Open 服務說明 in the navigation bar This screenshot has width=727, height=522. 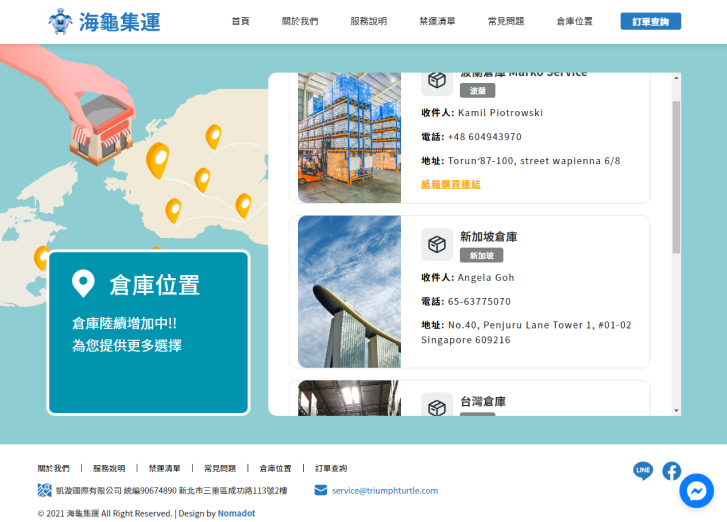click(368, 21)
